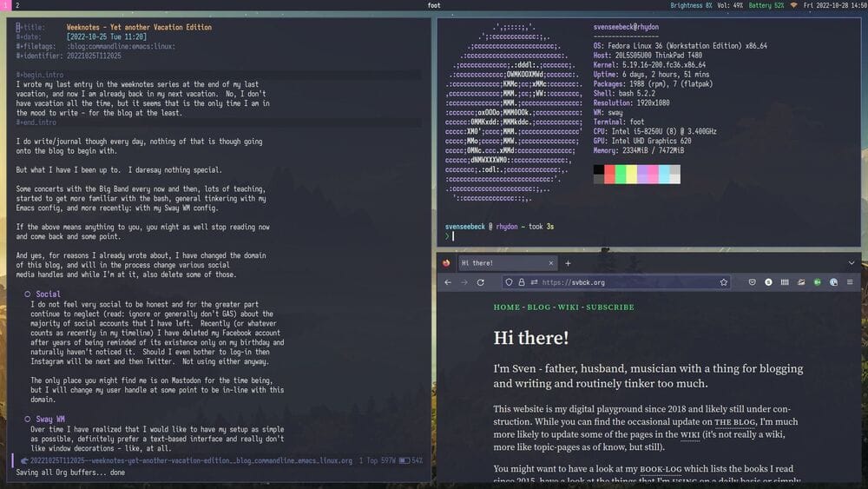868x489 pixels.
Task: Open a new tab with plus button
Action: (569, 263)
